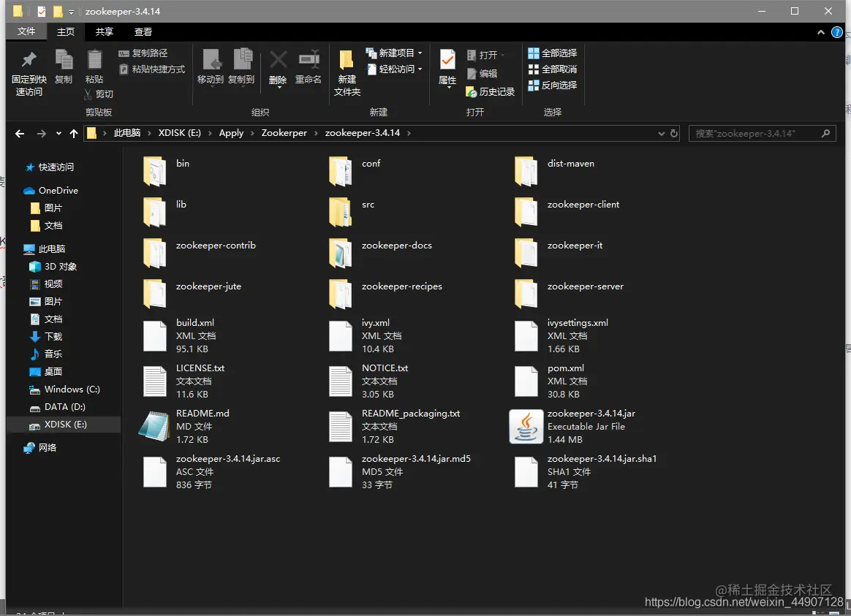This screenshot has height=616, width=851.
Task: Open the New item (新建项目) dropdown
Action: pos(394,53)
